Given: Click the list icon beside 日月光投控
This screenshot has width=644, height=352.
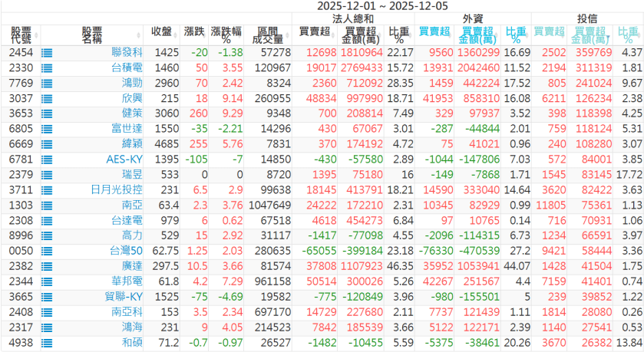Looking at the screenshot, I should click(47, 189).
